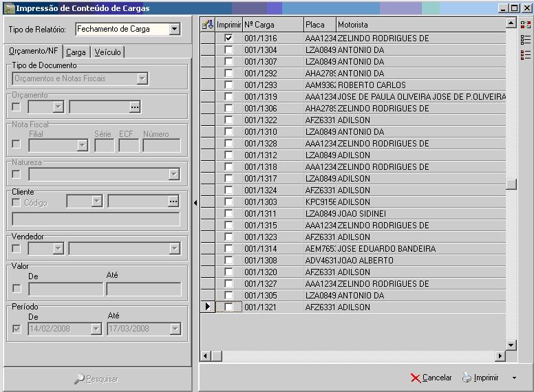This screenshot has height=392, width=534.
Task: Check Imprimir box for carga 001/1321
Action: tap(228, 307)
